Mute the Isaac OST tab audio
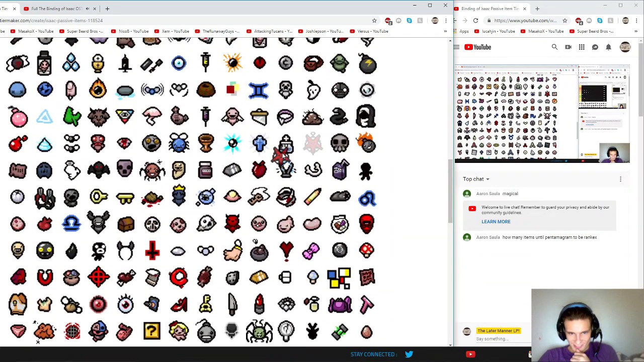Image resolution: width=644 pixels, height=362 pixels. (88, 9)
